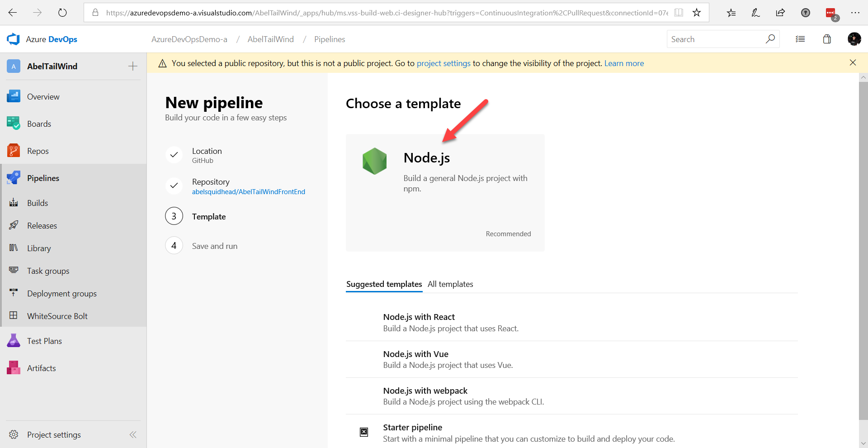Click the AbelTailWind breadcrumb

271,39
